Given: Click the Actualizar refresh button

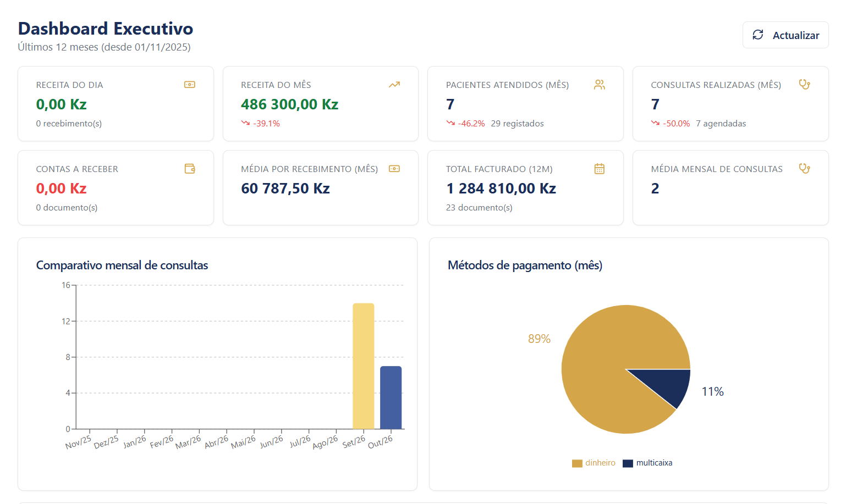Looking at the screenshot, I should [x=785, y=35].
